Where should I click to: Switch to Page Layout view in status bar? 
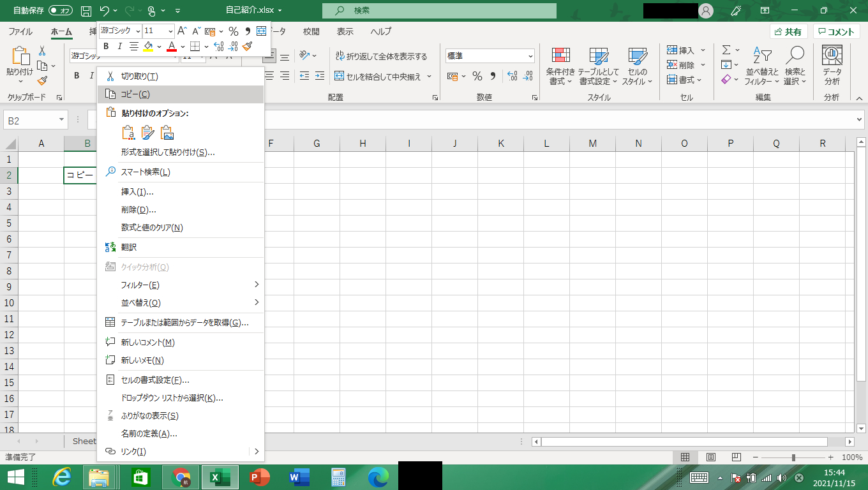pyautogui.click(x=710, y=457)
